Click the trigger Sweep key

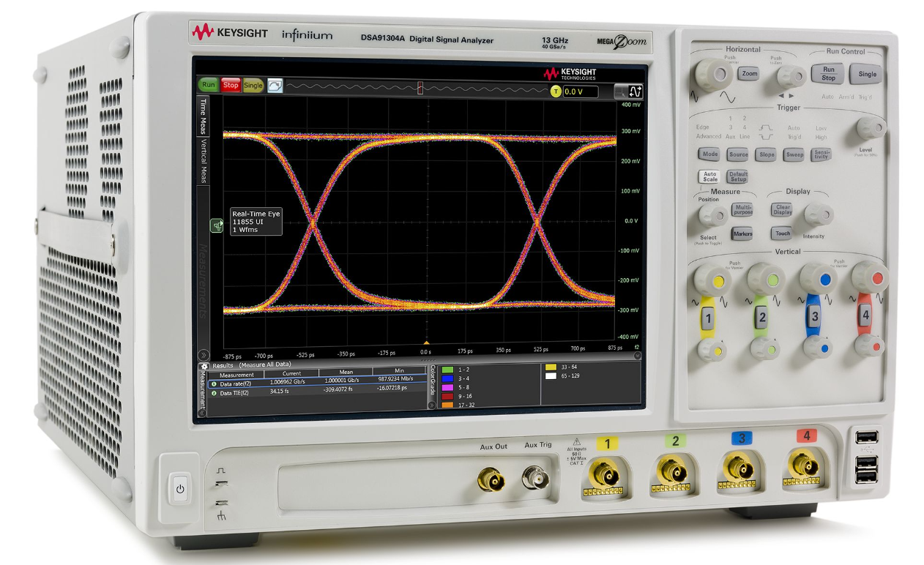click(794, 155)
